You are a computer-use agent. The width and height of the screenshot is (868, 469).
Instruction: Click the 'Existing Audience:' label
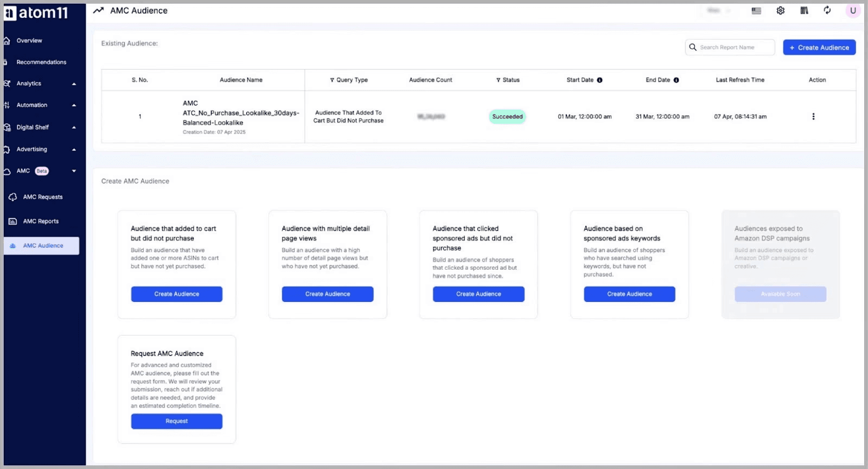point(130,43)
